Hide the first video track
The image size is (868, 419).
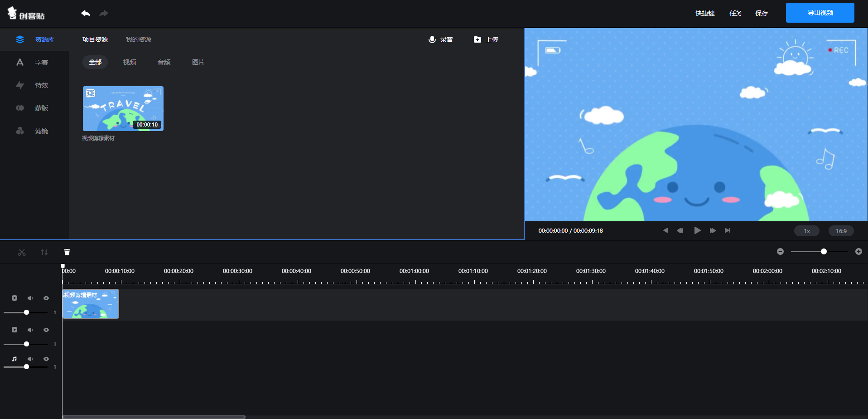[x=46, y=298]
